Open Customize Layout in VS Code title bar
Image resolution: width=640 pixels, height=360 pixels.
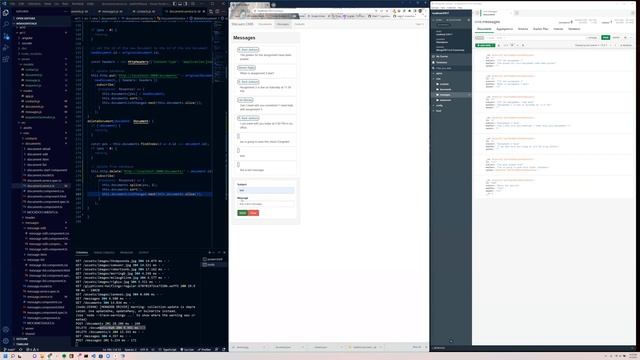click(x=192, y=4)
